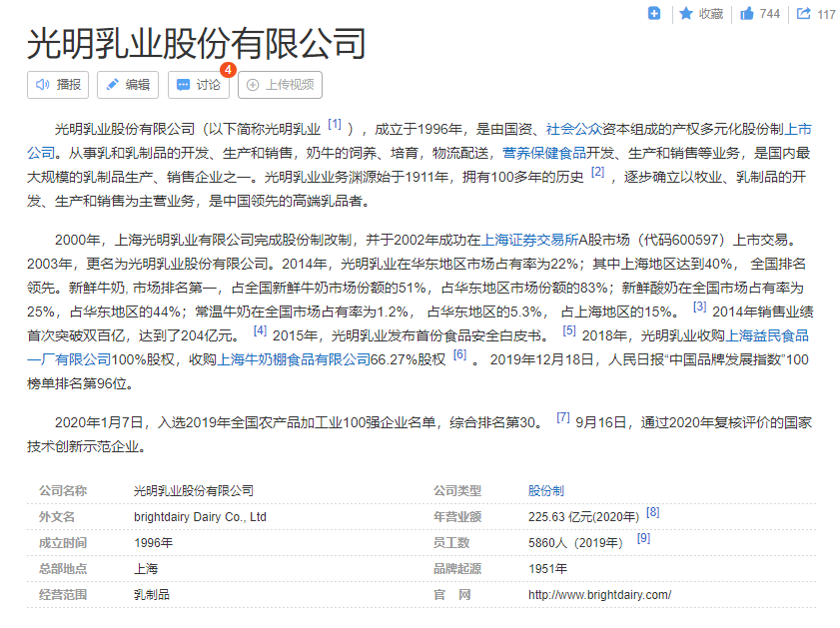Open the 讨论 discussion button
840x628 pixels.
pyautogui.click(x=198, y=85)
